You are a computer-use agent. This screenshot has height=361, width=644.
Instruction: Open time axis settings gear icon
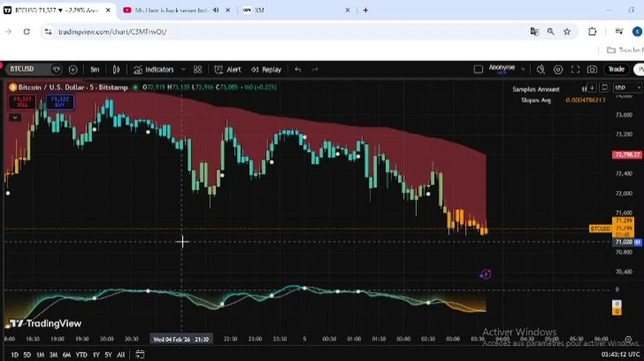[628, 339]
